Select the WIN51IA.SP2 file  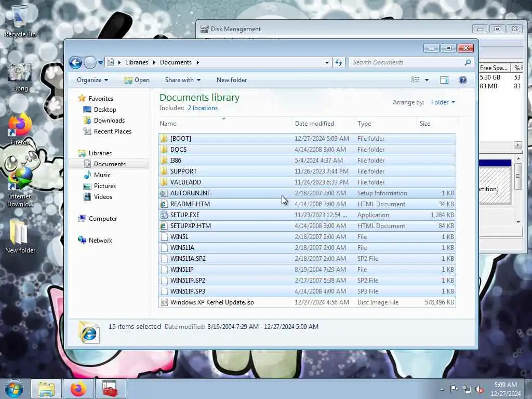pyautogui.click(x=307, y=259)
